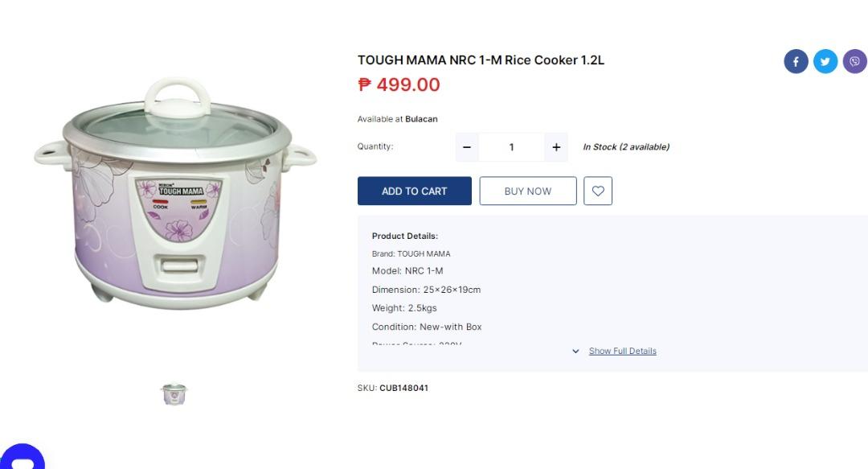Click the chevron next to Show Full Details
Screen dimensions: 868x469
(x=575, y=351)
